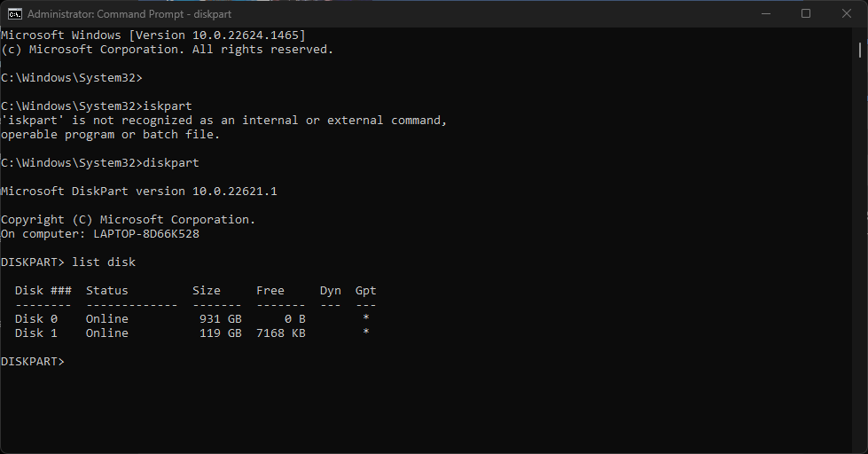Screen dimensions: 868x454
Task: Maximize the Command Prompt window
Action: [806, 14]
